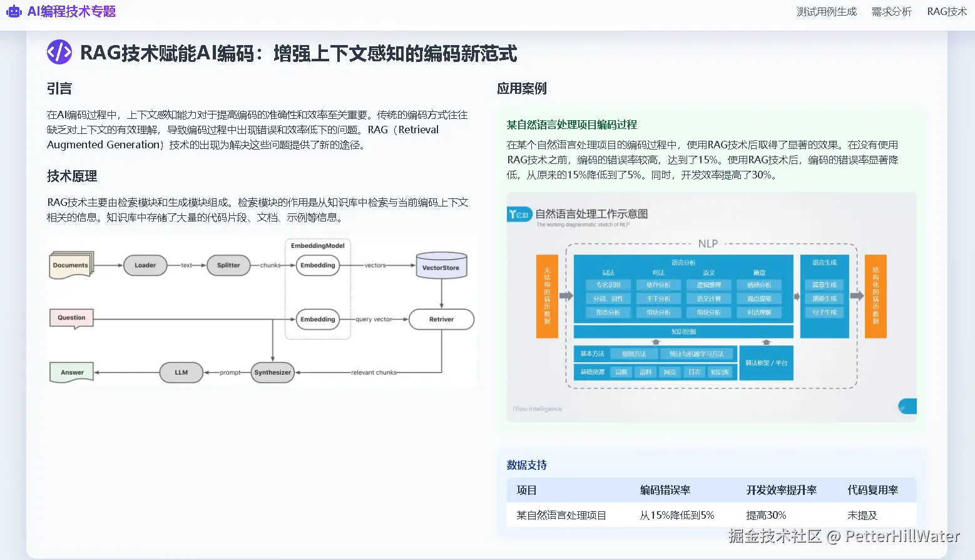Viewport: 975px width, 560px height.
Task: Click the 某自然语言处理项目编码过程 title
Action: click(x=572, y=125)
